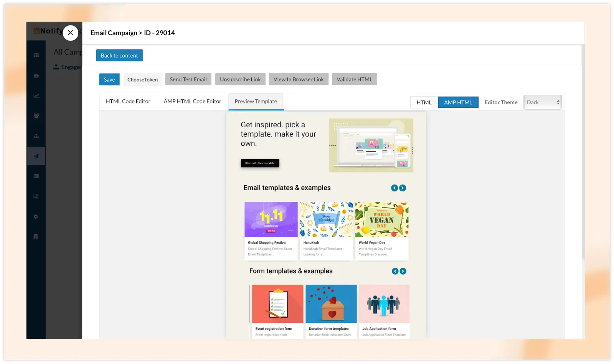
Task: Switch to AMP HTML Code Editor tab
Action: pos(192,102)
